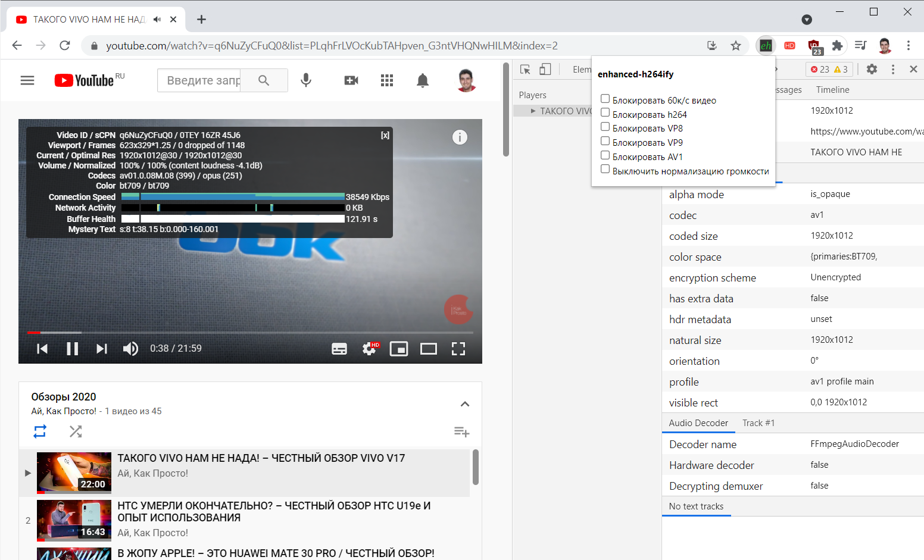Screen dimensions: 924x560
Task: Enter full screen mode
Action: click(x=458, y=349)
